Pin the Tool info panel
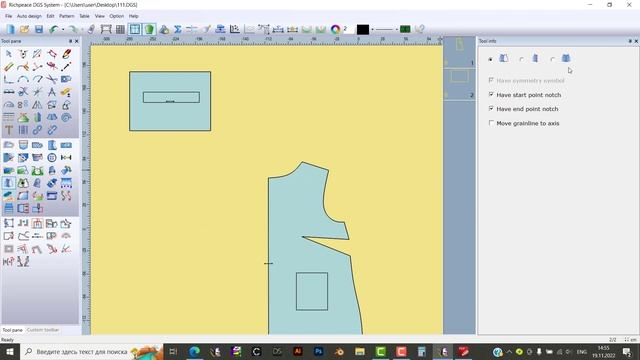The height and width of the screenshot is (360, 640). click(630, 41)
